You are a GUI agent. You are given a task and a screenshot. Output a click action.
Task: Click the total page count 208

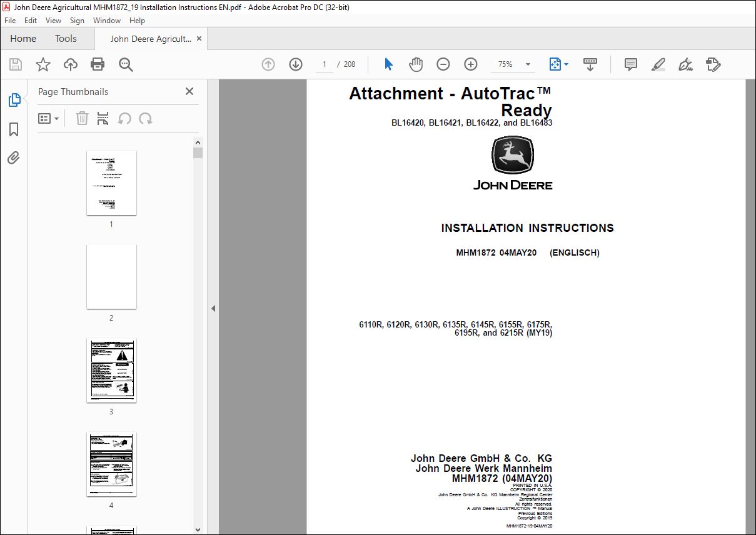tap(350, 64)
